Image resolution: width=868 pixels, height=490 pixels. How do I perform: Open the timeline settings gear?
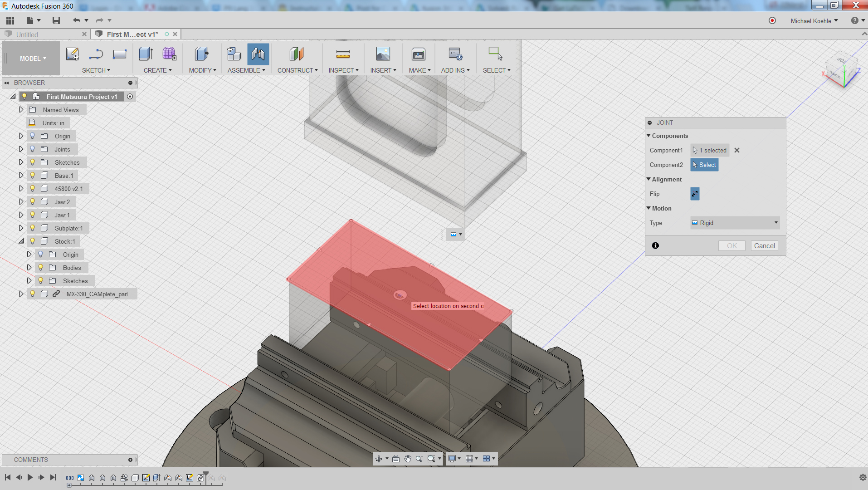863,477
